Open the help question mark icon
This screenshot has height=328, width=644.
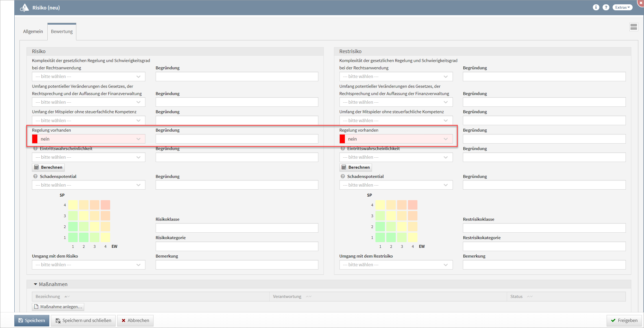pos(606,7)
